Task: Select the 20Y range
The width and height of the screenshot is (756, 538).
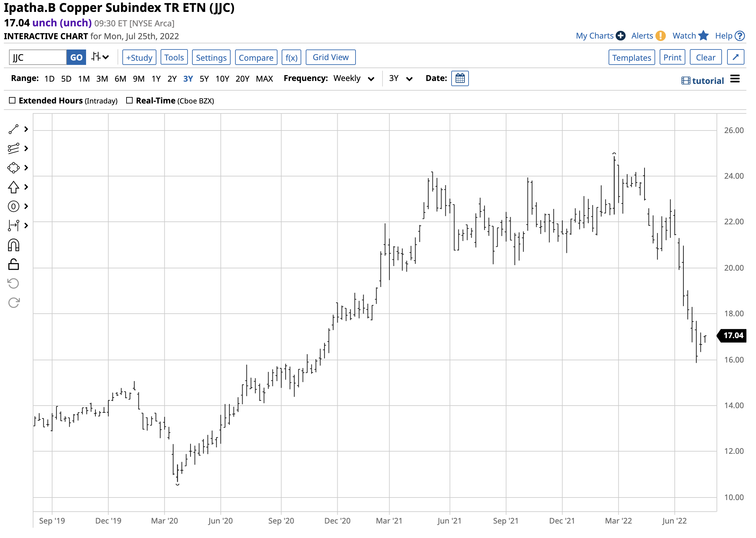Action: [242, 79]
